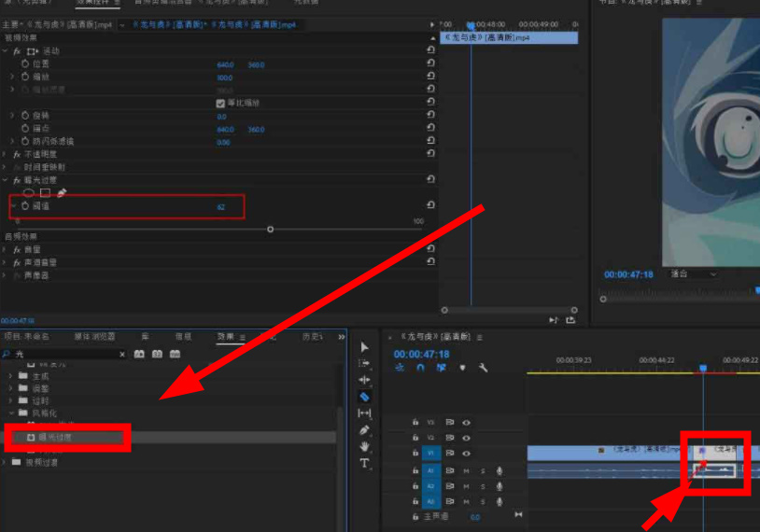Reset the 阈值 parameter value
This screenshot has height=532, width=760.
pos(430,206)
